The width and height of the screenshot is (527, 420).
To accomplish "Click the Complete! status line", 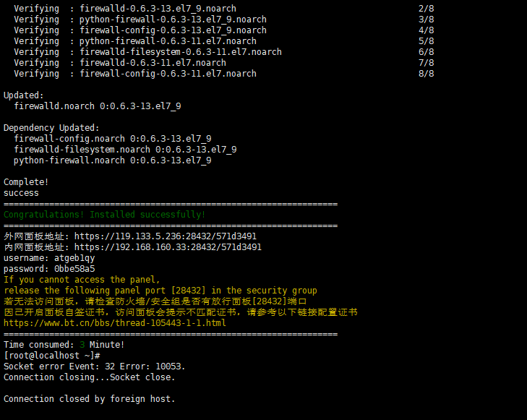I will pos(26,182).
